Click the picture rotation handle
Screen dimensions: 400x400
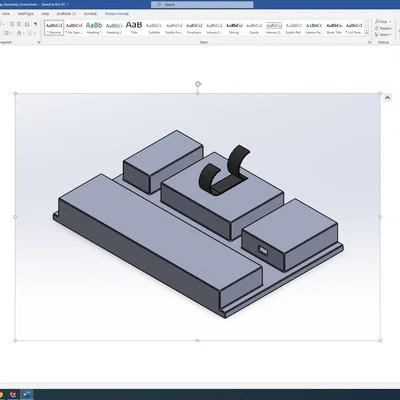click(x=198, y=84)
